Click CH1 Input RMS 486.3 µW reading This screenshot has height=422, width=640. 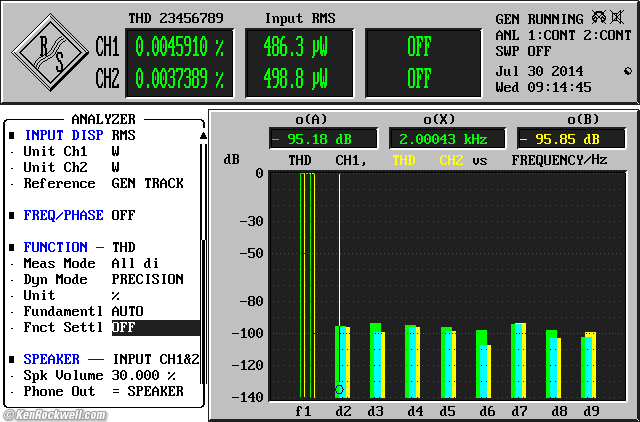tap(296, 47)
